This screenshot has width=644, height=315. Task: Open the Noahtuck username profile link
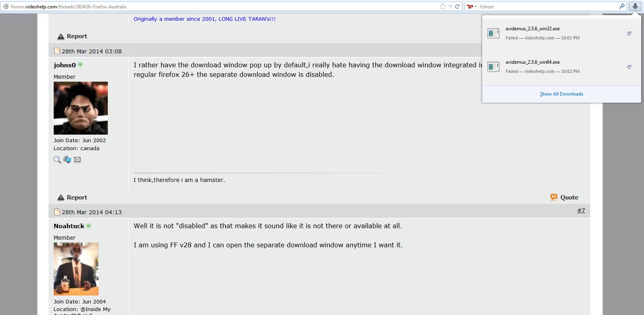pos(69,226)
